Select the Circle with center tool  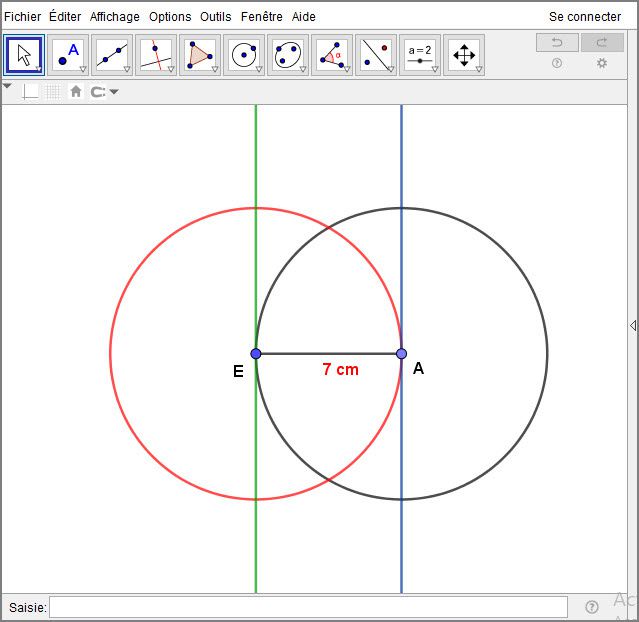pyautogui.click(x=244, y=55)
